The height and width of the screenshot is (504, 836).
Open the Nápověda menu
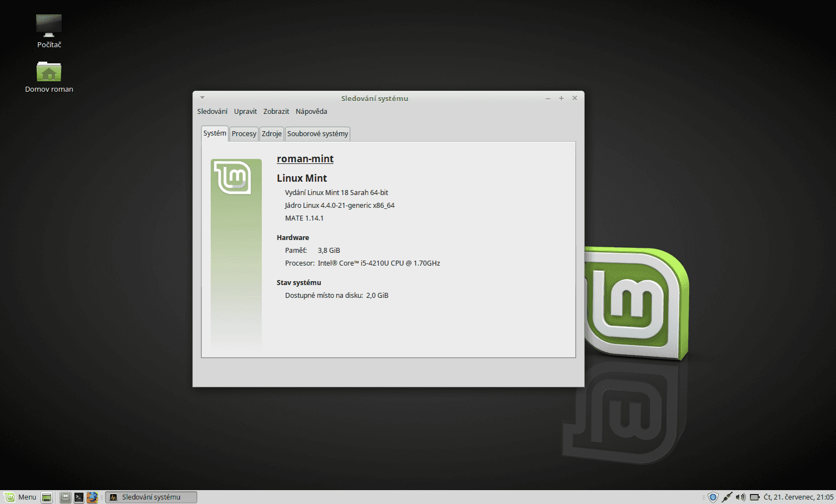click(311, 111)
